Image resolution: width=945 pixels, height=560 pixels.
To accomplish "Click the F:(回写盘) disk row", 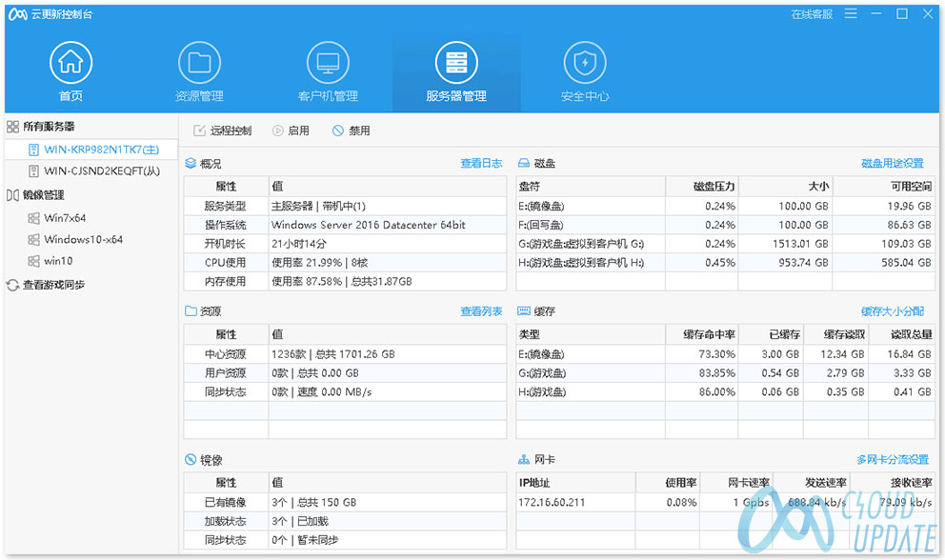I will 726,225.
